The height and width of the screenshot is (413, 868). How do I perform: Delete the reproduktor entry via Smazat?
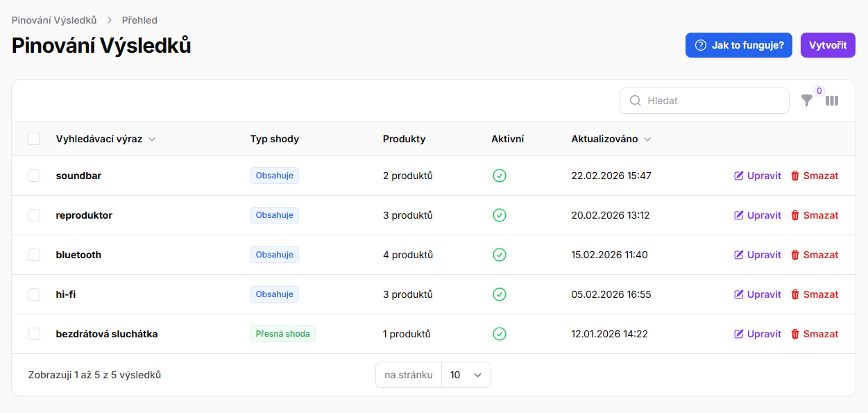(x=815, y=215)
